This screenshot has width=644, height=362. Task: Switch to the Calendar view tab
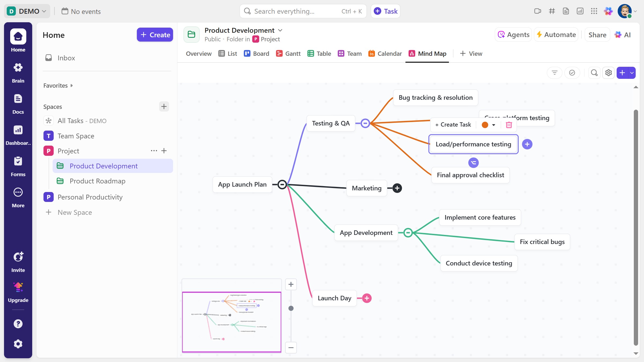385,54
